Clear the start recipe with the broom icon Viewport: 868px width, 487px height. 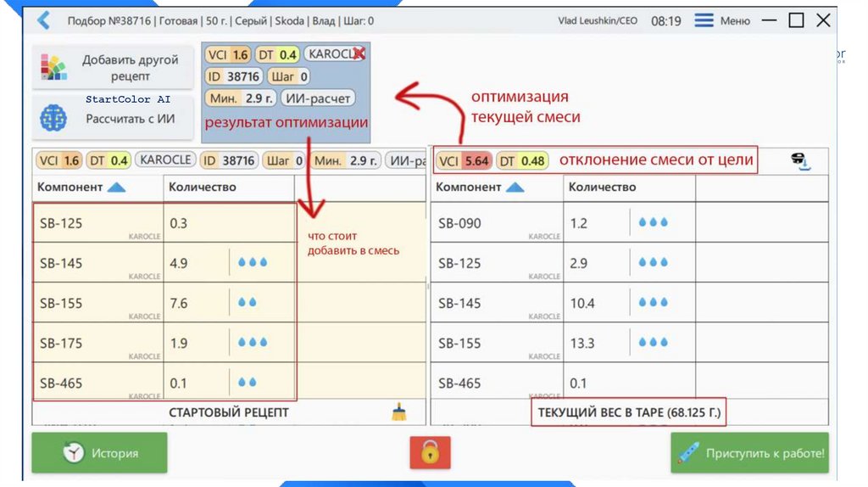(x=399, y=412)
